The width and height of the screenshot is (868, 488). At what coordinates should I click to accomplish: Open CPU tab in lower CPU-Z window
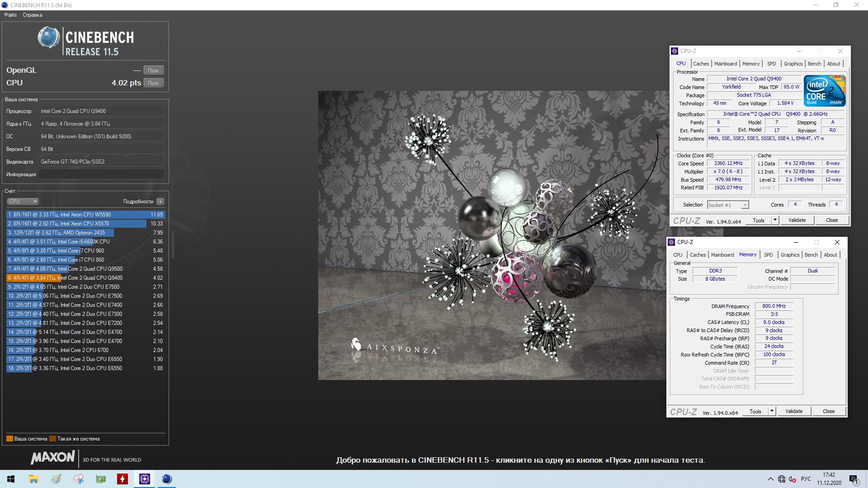[x=678, y=255]
